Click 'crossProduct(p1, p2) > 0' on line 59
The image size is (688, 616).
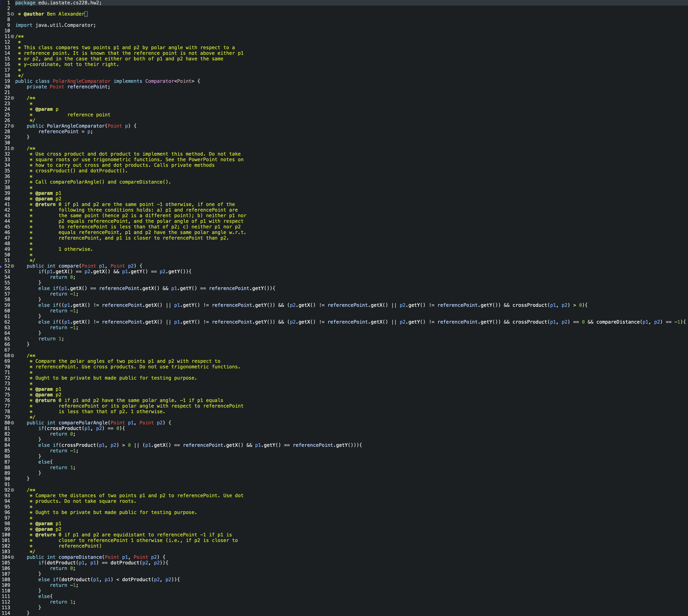point(547,305)
